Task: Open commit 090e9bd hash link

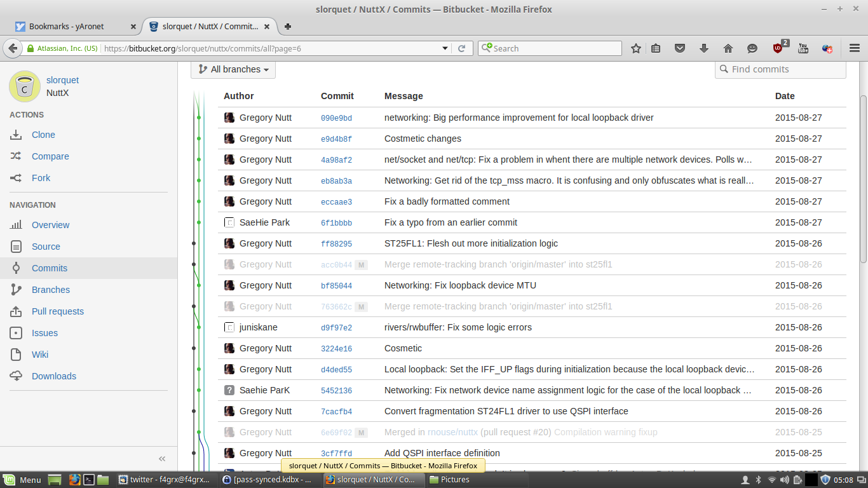Action: coord(336,118)
